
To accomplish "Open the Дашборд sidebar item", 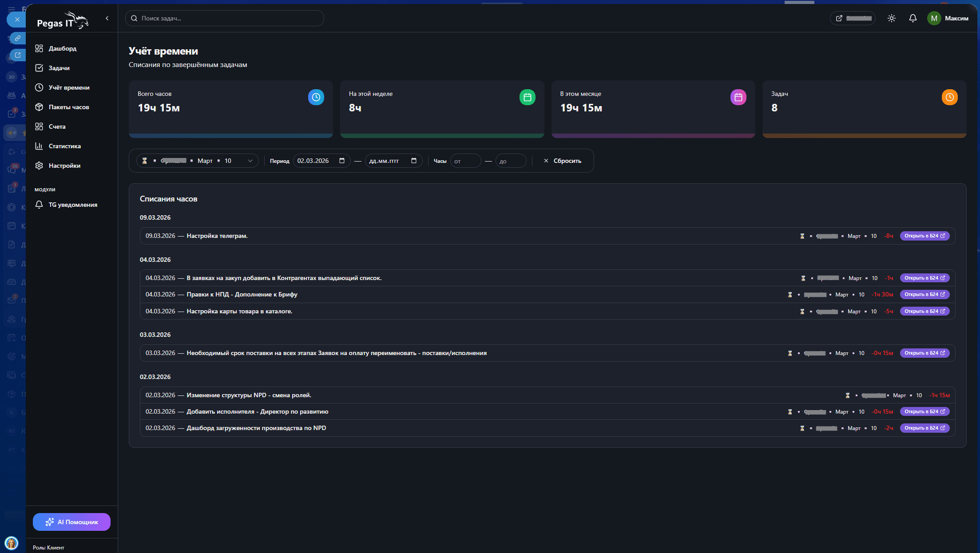I will tap(62, 48).
